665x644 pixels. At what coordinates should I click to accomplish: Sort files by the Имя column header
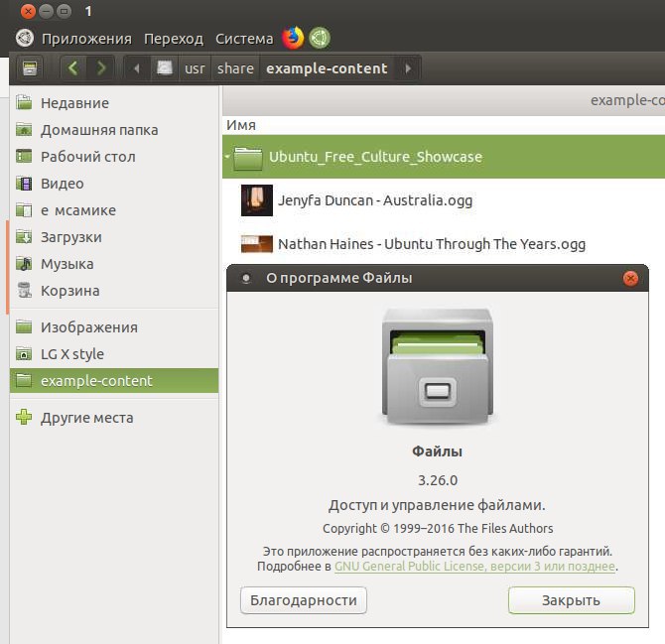coord(241,125)
